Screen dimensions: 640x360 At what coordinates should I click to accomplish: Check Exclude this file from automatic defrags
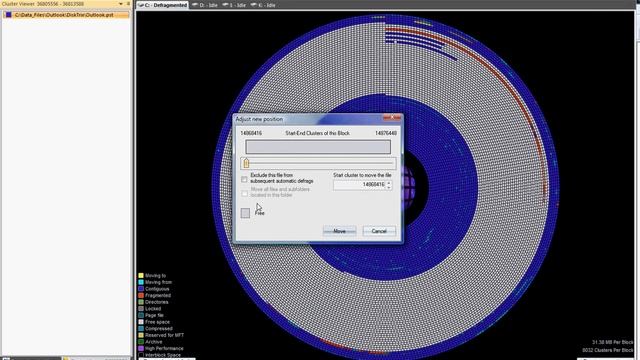pos(244,179)
